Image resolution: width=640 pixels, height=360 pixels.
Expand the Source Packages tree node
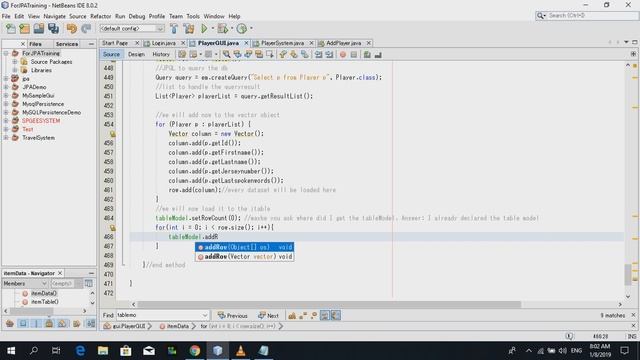(15, 62)
